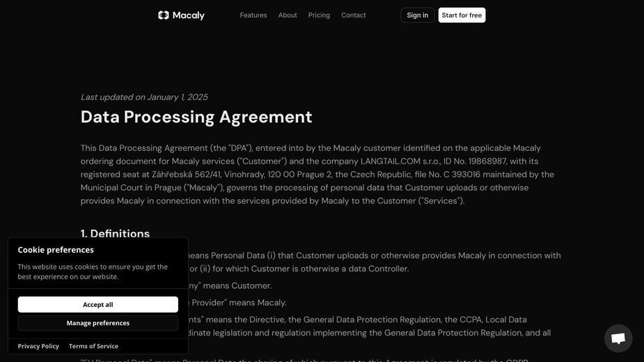Click the Cookie preferences title
This screenshot has width=644, height=362.
tap(56, 250)
